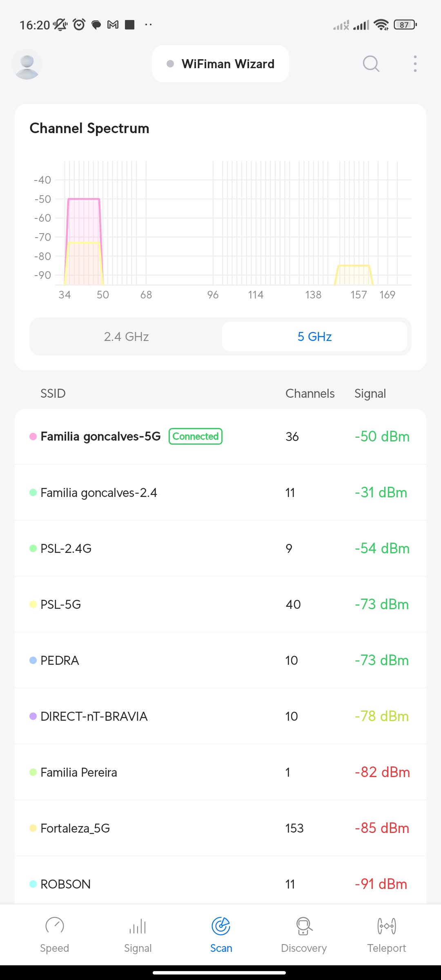Tap the Connected status badge

(196, 437)
